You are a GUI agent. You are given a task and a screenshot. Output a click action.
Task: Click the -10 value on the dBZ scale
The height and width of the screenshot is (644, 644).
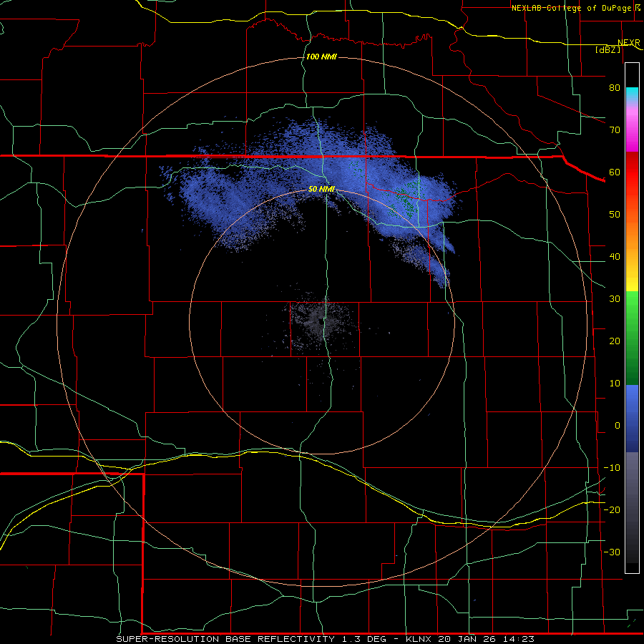pos(612,468)
